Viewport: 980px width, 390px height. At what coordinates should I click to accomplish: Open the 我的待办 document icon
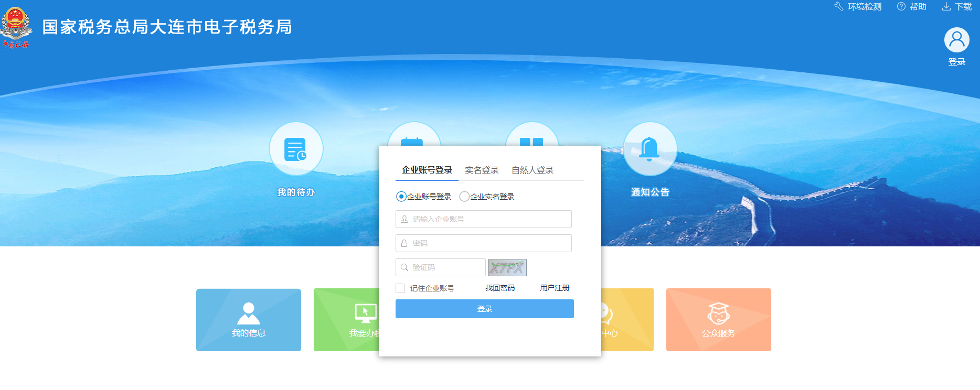tap(296, 149)
